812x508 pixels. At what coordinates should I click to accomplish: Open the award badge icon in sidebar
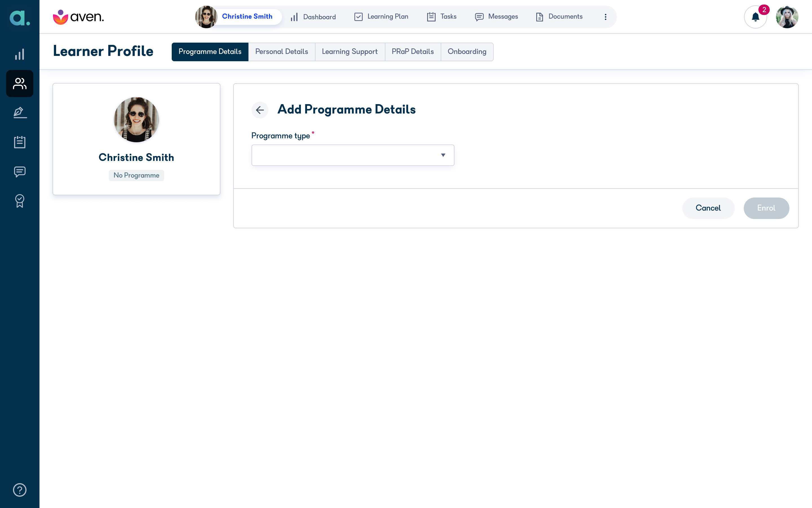[19, 201]
